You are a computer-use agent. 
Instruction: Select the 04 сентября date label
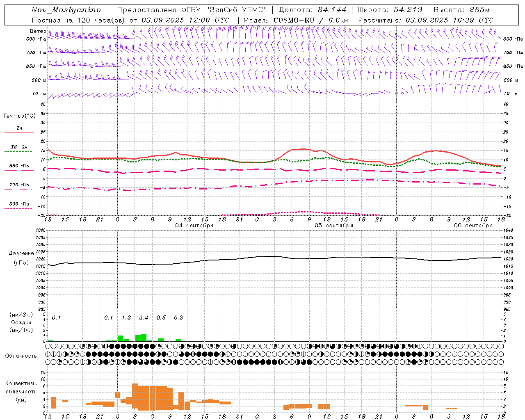194,226
